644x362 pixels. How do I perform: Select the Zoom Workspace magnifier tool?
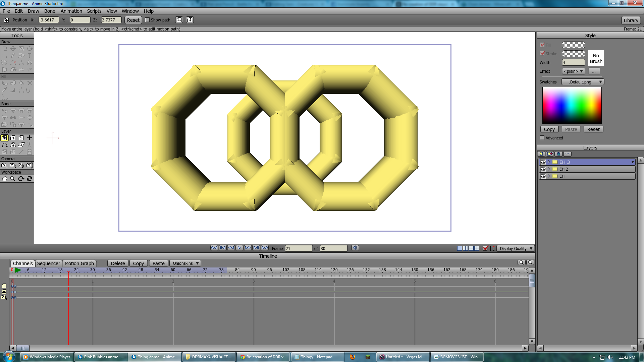click(13, 179)
